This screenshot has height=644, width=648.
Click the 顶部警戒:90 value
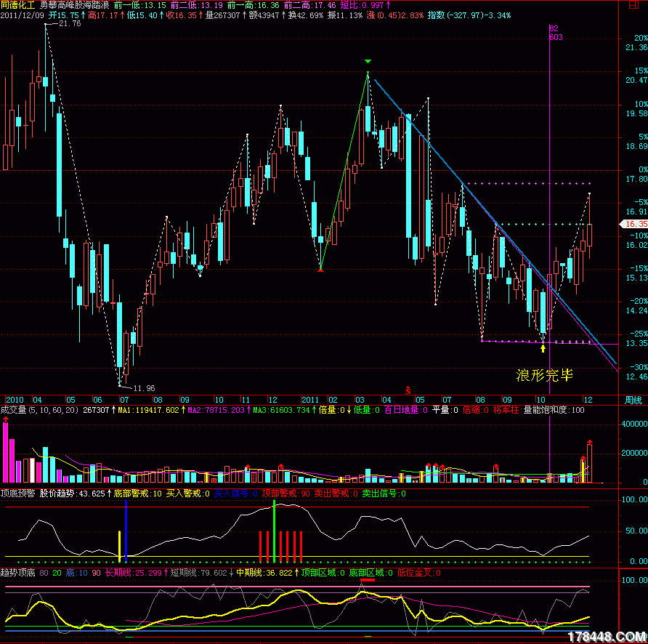286,494
